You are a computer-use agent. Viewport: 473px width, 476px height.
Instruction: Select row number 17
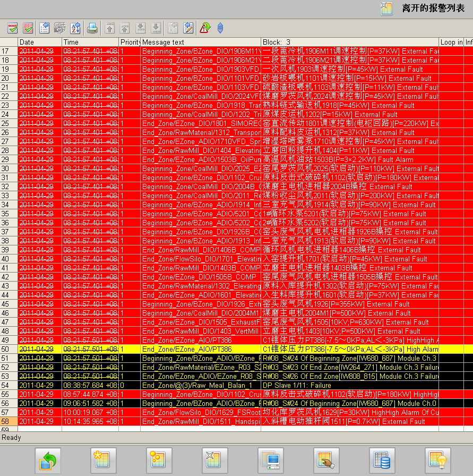(x=9, y=51)
